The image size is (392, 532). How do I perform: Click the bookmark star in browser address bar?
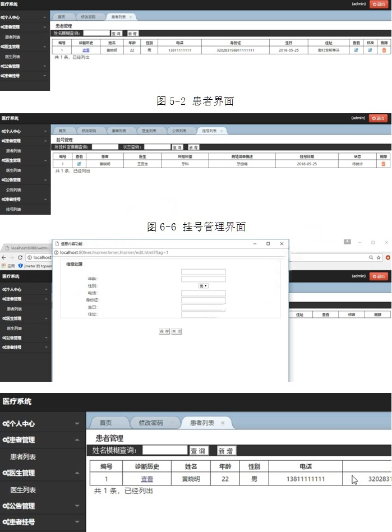pos(379,257)
